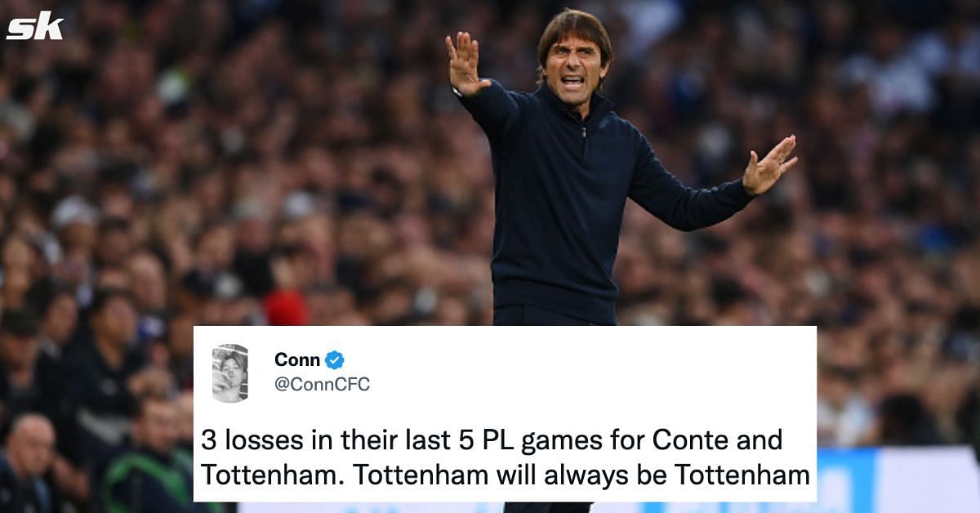The width and height of the screenshot is (980, 513).
Task: Click the red hat in the crowd
Action: (x=285, y=307)
